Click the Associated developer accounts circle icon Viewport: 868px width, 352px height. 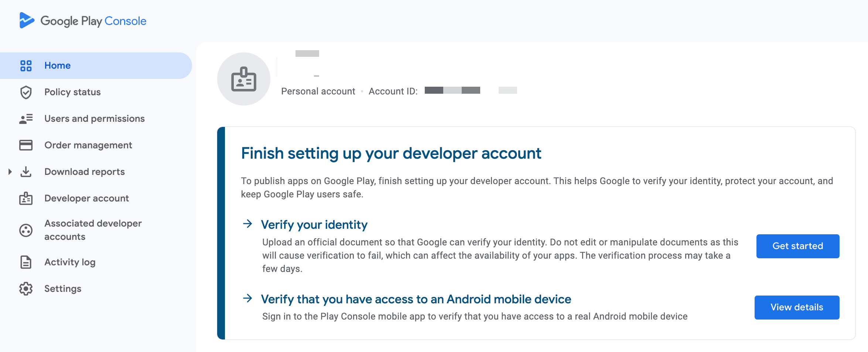click(26, 230)
